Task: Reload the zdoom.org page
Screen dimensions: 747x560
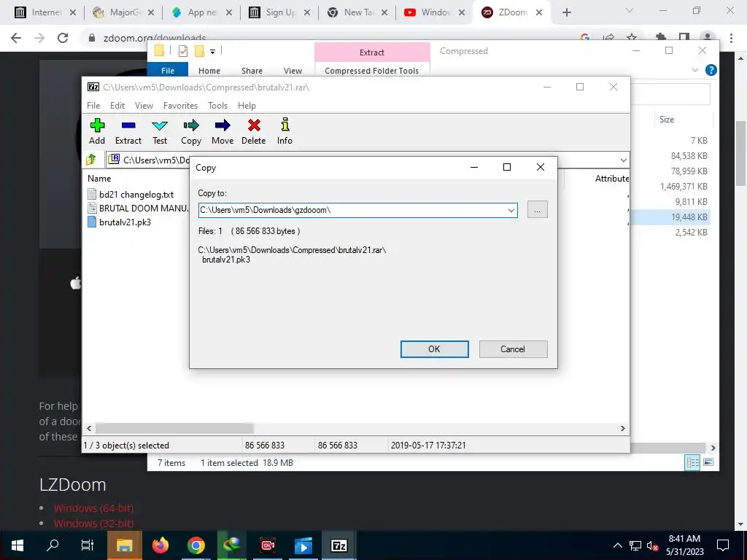Action: click(x=63, y=38)
